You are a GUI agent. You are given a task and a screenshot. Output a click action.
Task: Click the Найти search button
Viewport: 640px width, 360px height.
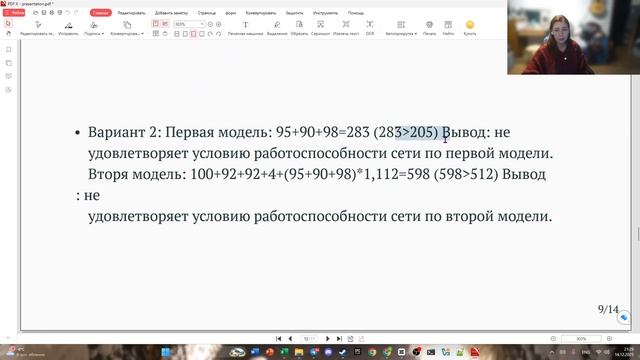tap(448, 28)
